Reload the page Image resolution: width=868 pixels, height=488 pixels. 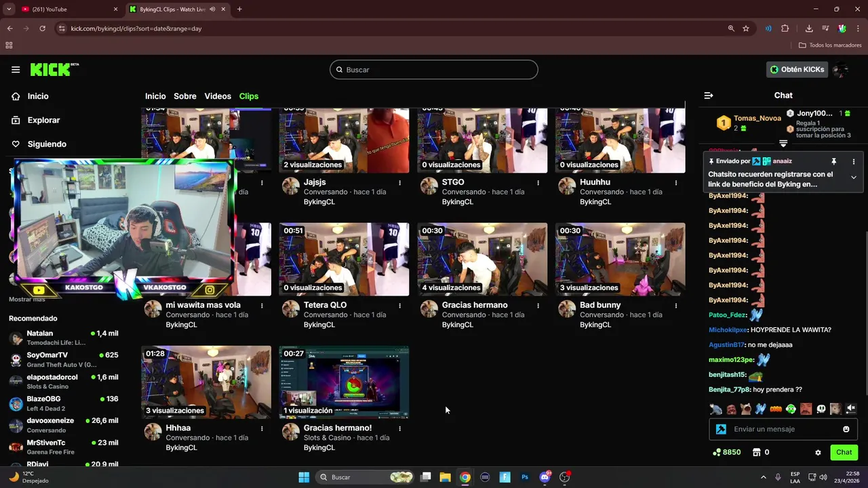(x=42, y=28)
